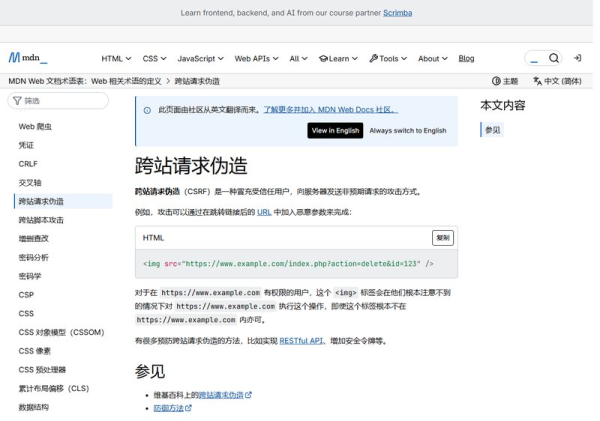The image size is (600, 421).
Task: Expand the CSS menu
Action: [x=154, y=59]
